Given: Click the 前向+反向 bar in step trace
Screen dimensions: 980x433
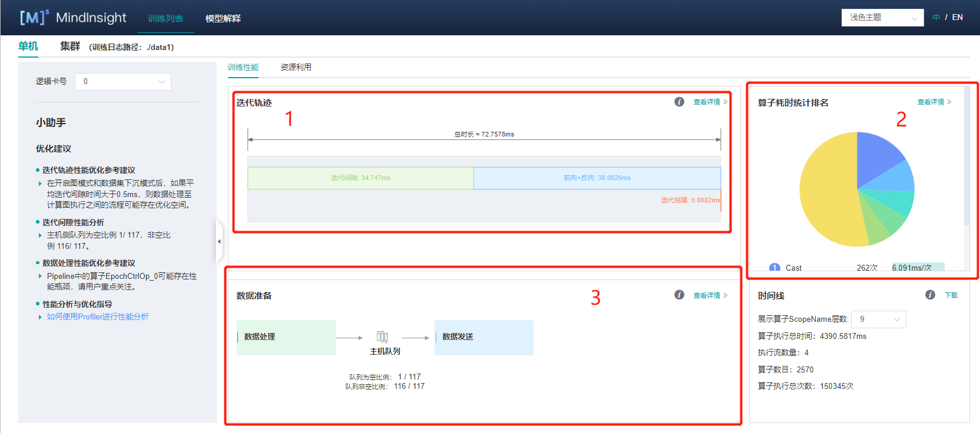Looking at the screenshot, I should click(x=597, y=178).
